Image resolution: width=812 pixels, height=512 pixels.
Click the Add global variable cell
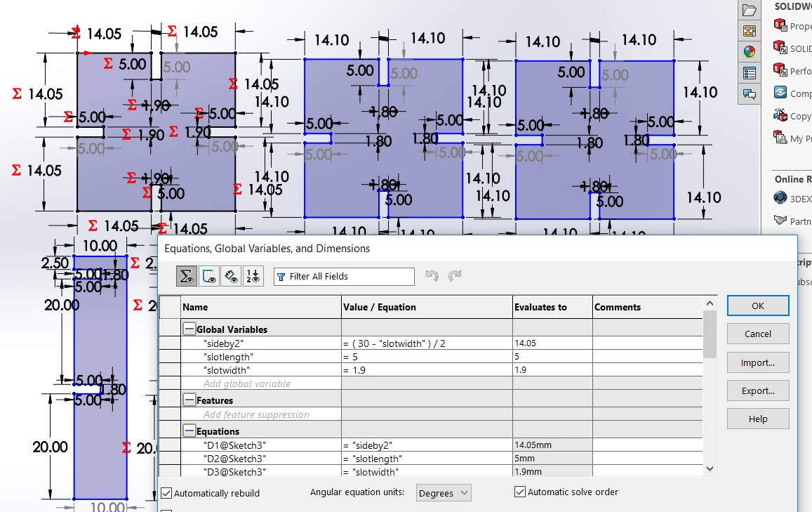pos(261,383)
